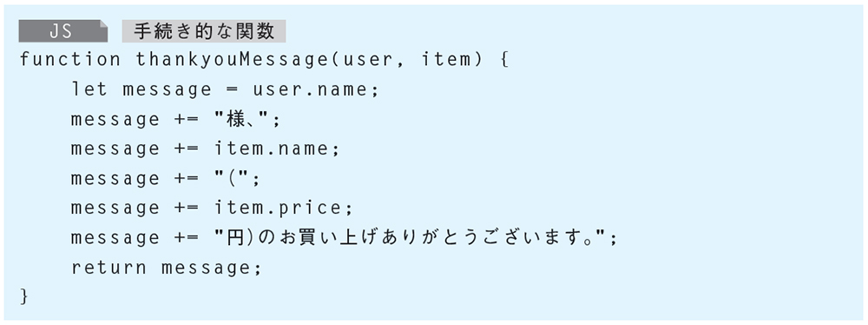Screen dimensions: 868x325
Task: Click the closing curly brace
Action: 23,296
